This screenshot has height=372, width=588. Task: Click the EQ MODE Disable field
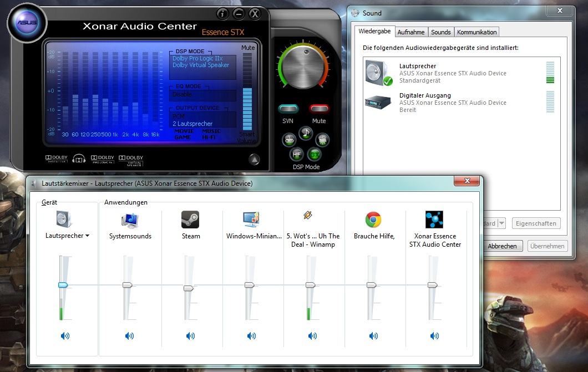click(202, 95)
